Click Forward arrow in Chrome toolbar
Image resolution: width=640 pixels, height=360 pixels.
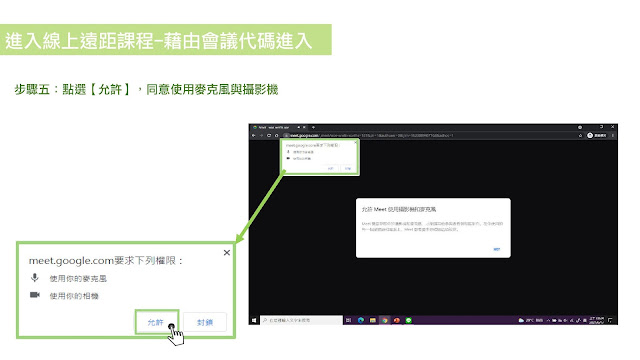(x=261, y=136)
